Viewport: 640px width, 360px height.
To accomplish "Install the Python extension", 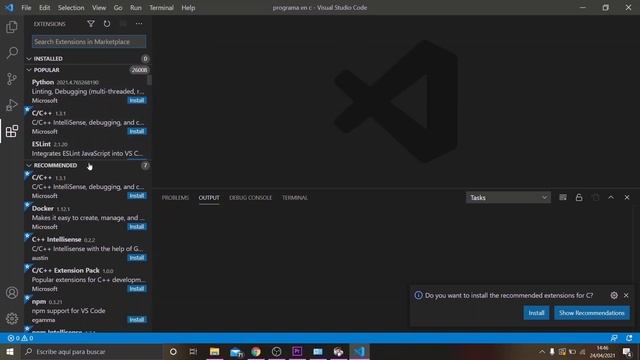I will click(137, 100).
